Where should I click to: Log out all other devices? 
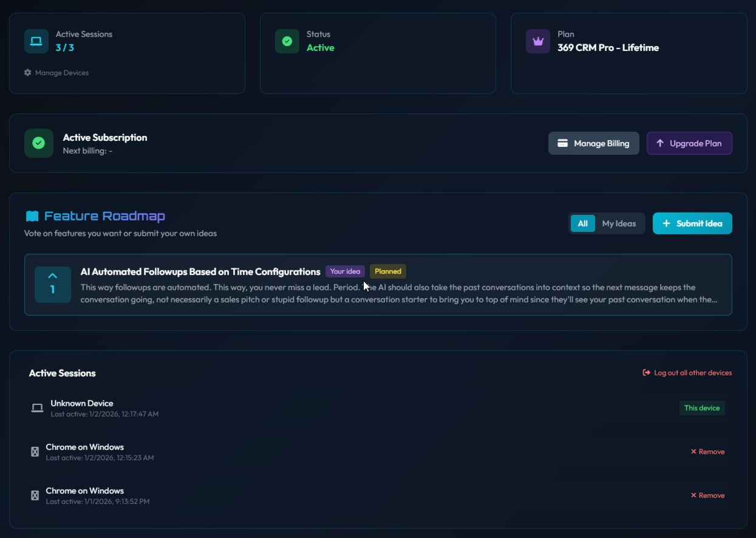pyautogui.click(x=687, y=372)
